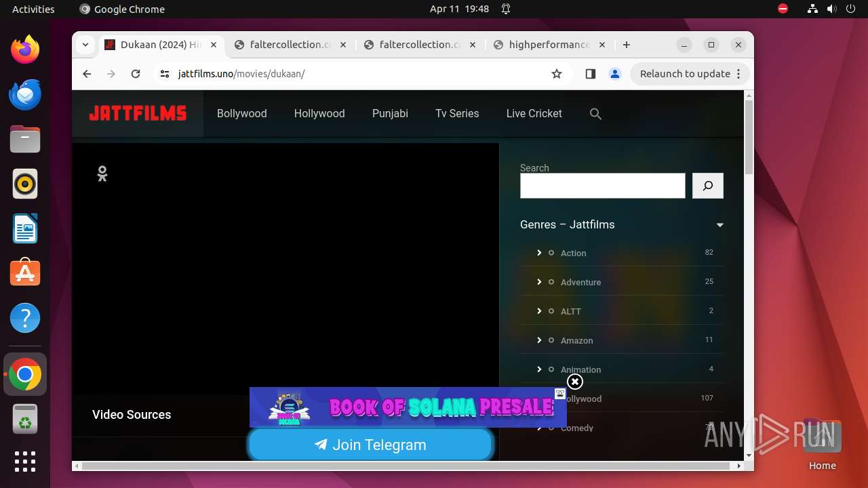Click inside the black video player

[285, 268]
